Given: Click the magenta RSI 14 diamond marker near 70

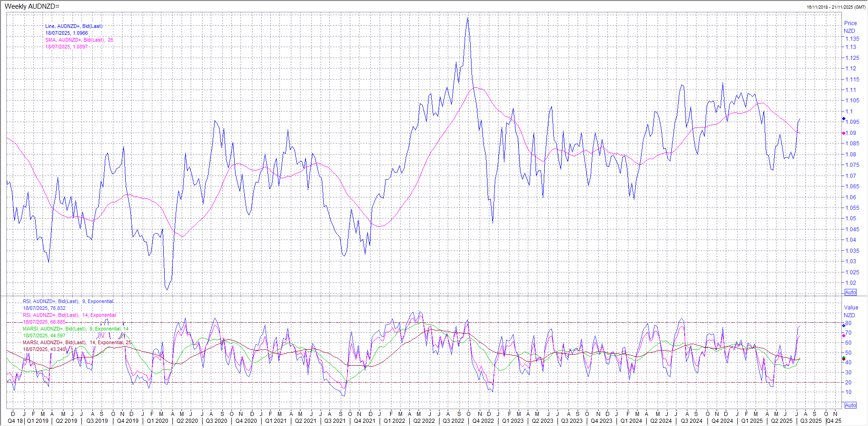Looking at the screenshot, I should (844, 335).
